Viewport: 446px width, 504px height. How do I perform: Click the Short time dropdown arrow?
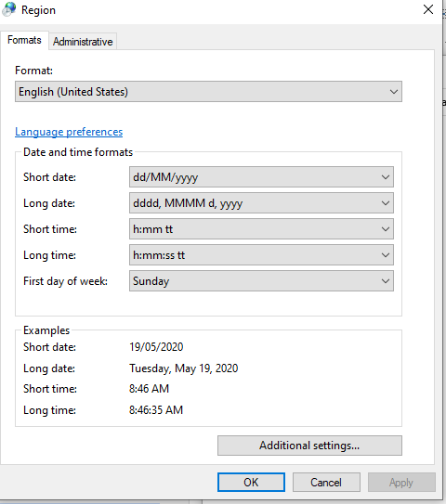point(386,229)
